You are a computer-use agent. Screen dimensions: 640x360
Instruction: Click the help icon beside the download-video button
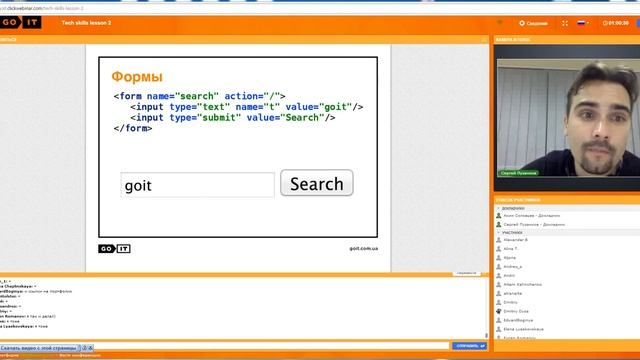84,348
